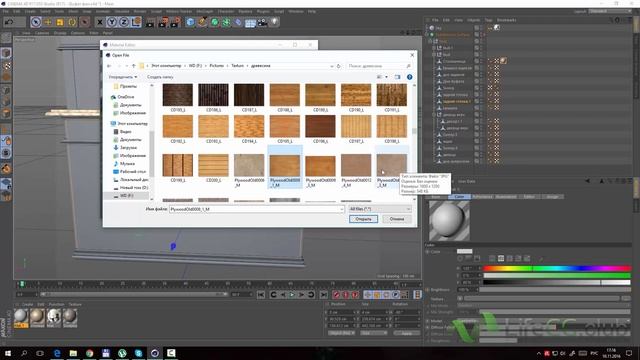
Task: Open the viewport Cameras menu
Action: [42, 33]
